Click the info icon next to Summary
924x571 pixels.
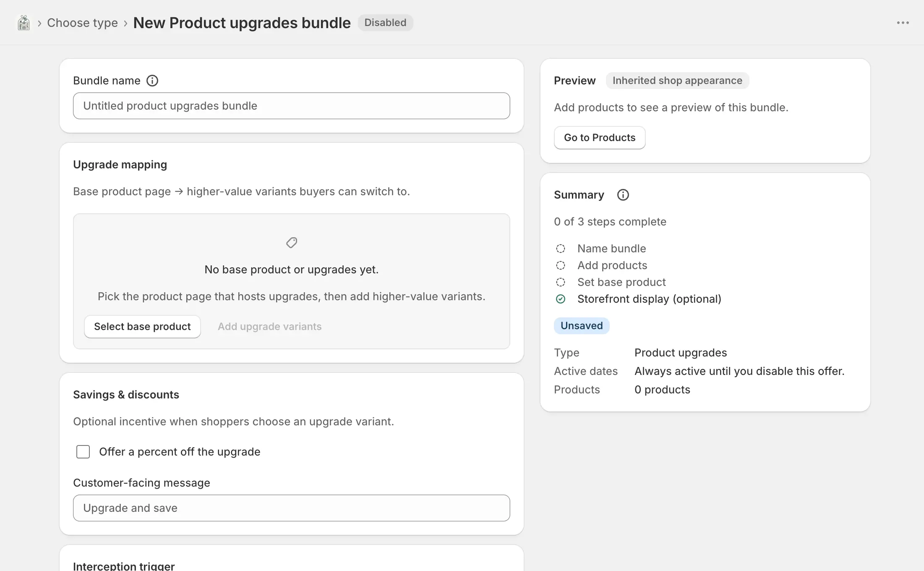(623, 195)
